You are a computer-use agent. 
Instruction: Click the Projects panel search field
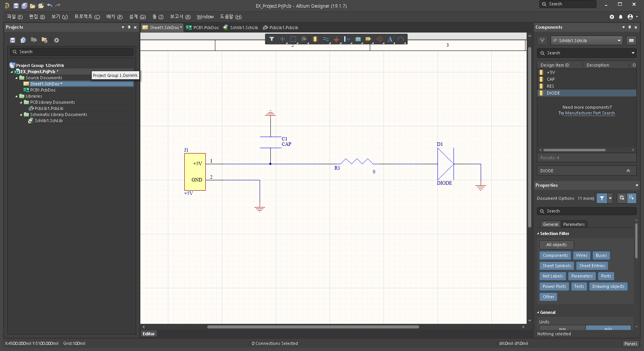point(72,52)
